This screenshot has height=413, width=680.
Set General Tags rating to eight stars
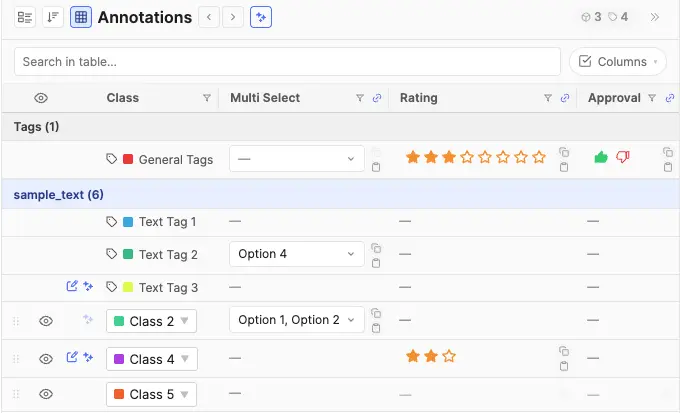[x=539, y=157]
